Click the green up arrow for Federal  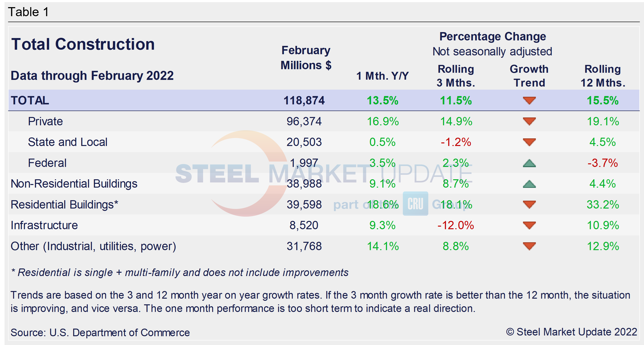[529, 163]
